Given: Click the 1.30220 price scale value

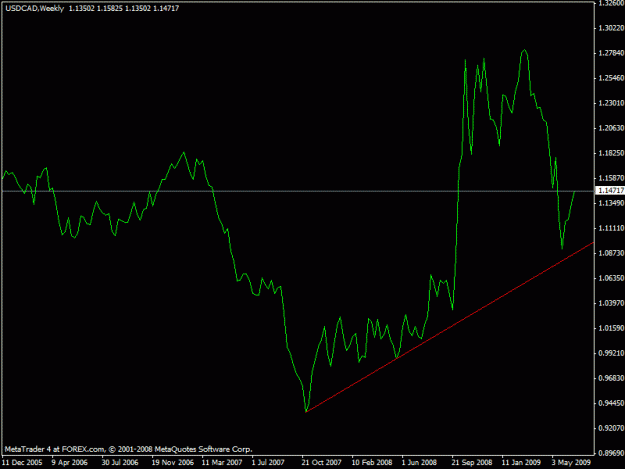Looking at the screenshot, I should click(611, 28).
